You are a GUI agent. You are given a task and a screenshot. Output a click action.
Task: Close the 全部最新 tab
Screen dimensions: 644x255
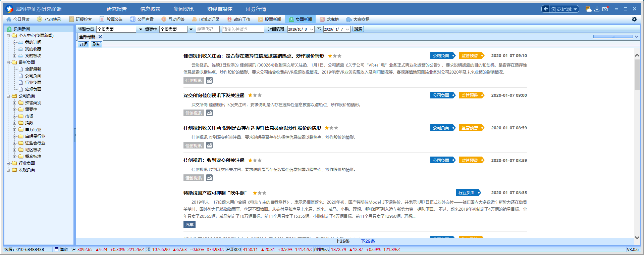[x=100, y=37]
